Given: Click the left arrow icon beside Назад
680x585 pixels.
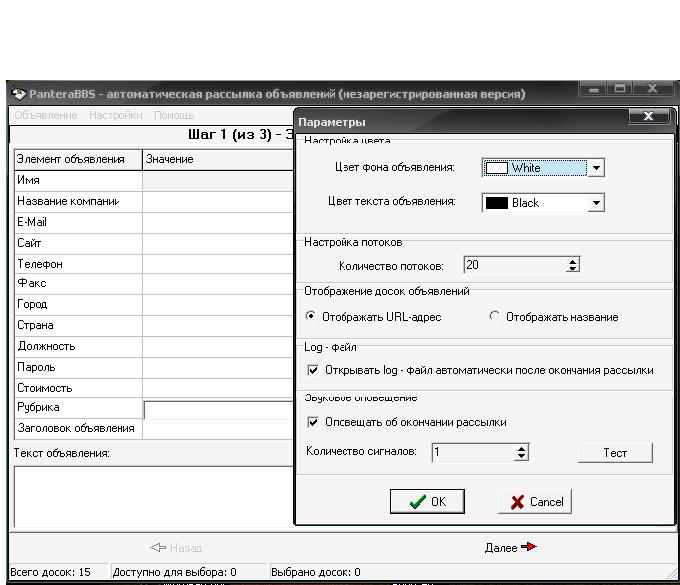Looking at the screenshot, I should click(x=158, y=547).
